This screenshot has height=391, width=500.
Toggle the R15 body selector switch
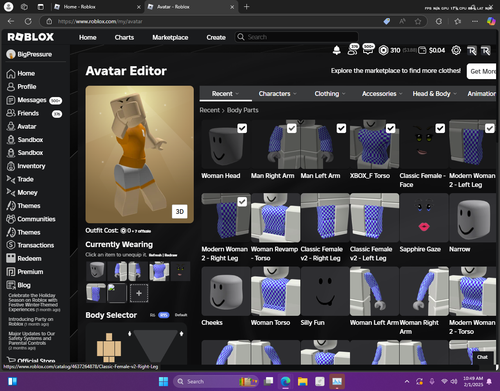click(x=164, y=315)
